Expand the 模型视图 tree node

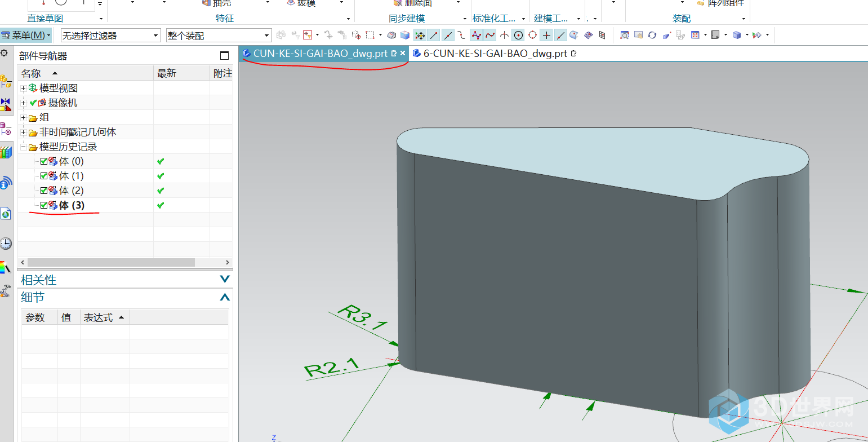pyautogui.click(x=23, y=89)
